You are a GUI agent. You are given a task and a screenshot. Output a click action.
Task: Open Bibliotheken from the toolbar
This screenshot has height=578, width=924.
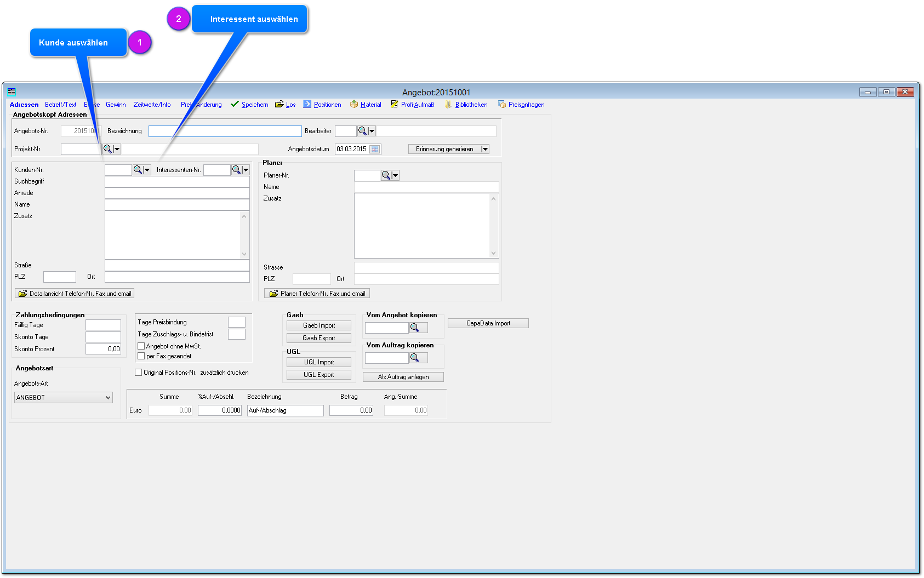click(471, 105)
